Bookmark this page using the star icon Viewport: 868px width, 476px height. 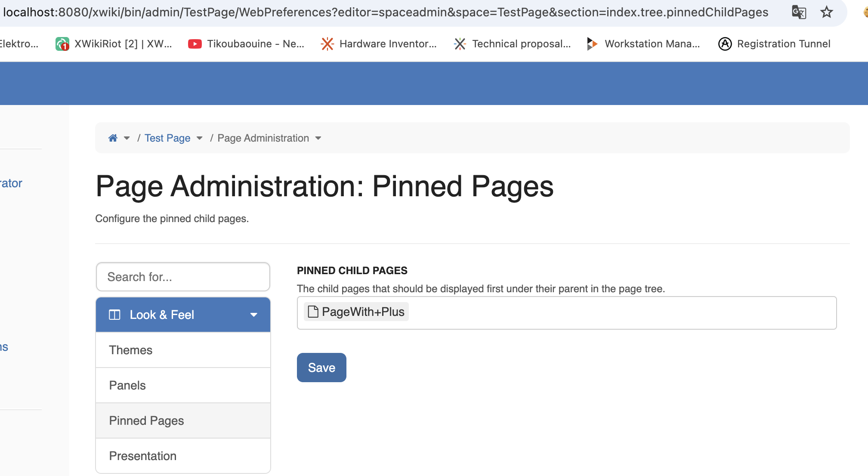[x=826, y=12]
